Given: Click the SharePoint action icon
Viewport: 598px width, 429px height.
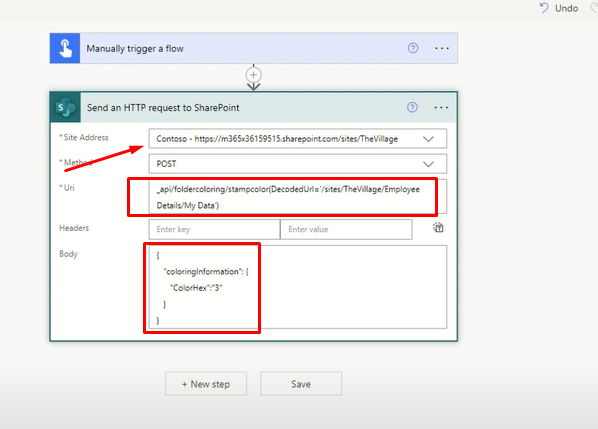Looking at the screenshot, I should pos(66,108).
